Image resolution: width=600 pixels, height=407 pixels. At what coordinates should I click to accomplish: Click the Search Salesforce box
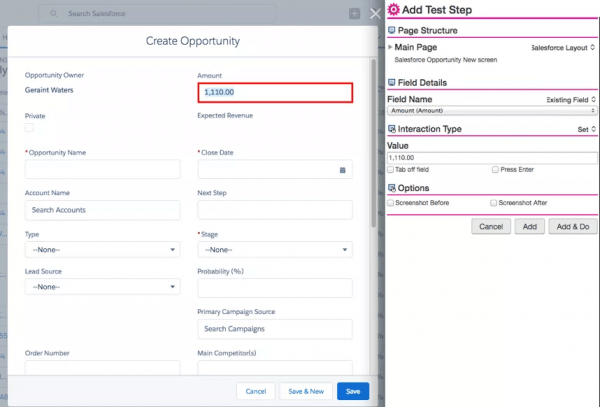click(x=157, y=13)
